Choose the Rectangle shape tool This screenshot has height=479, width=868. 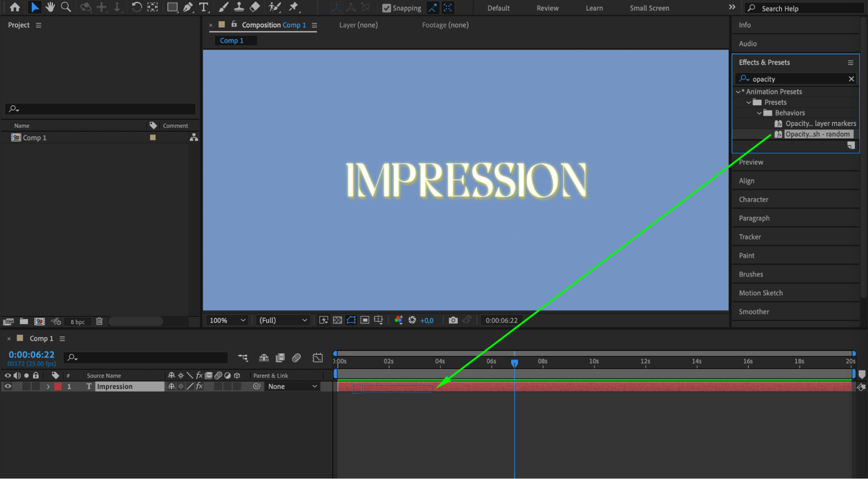[x=172, y=7]
